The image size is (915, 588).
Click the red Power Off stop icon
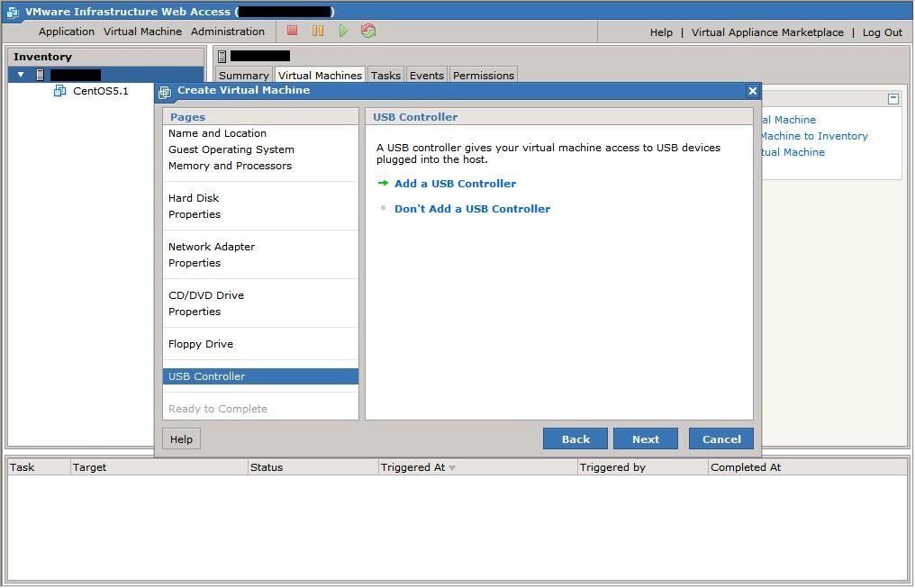(293, 31)
